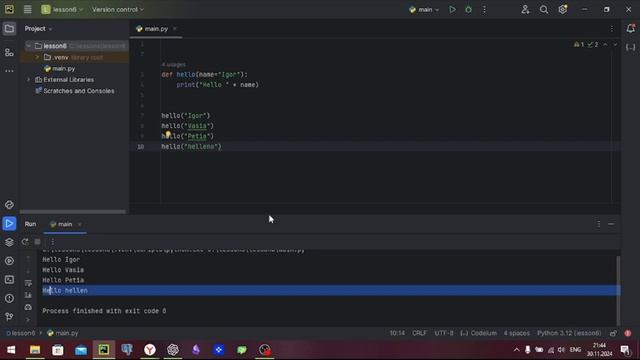This screenshot has height=360, width=640.
Task: Toggle soft-wrap in console
Action: point(28,283)
